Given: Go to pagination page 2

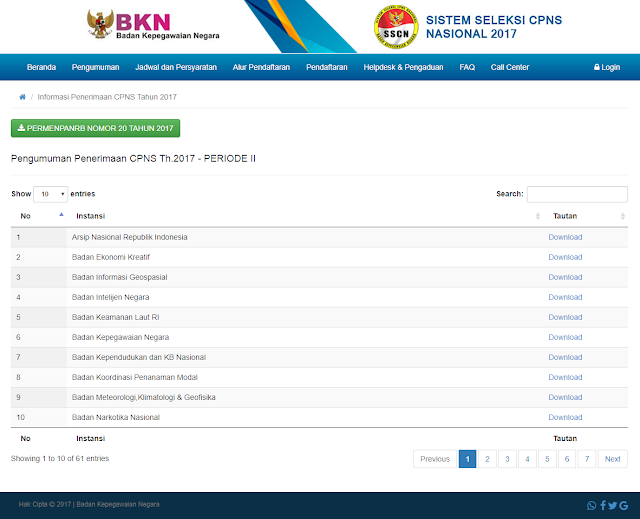Looking at the screenshot, I should click(x=487, y=459).
